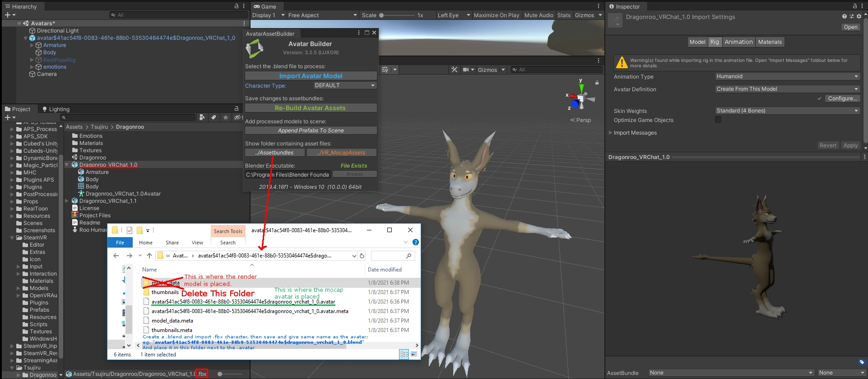Click the Inspector presets slider icon
868x379 pixels.
(x=852, y=16)
